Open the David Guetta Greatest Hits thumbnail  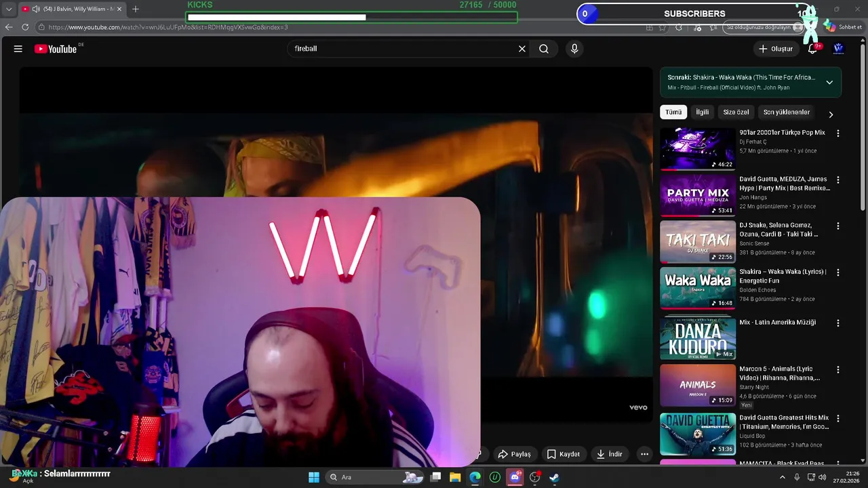tap(698, 434)
